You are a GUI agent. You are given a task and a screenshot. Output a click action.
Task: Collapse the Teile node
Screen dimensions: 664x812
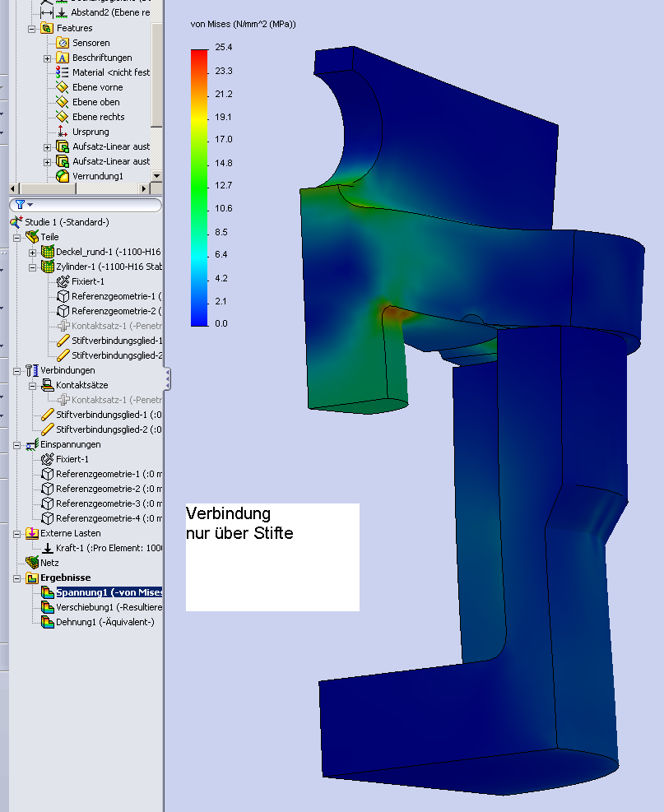(x=16, y=238)
